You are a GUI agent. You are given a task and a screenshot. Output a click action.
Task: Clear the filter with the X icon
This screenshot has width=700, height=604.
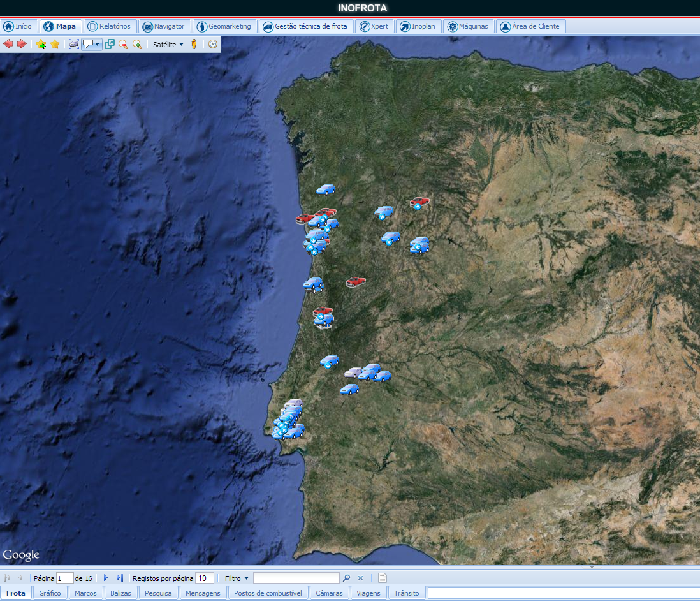[x=360, y=578]
